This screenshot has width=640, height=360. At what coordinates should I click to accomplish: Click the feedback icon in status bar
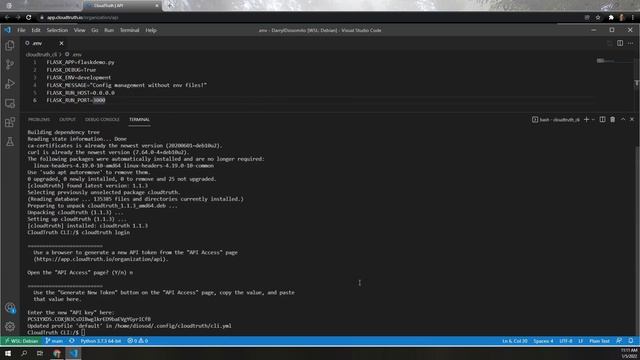(x=619, y=341)
